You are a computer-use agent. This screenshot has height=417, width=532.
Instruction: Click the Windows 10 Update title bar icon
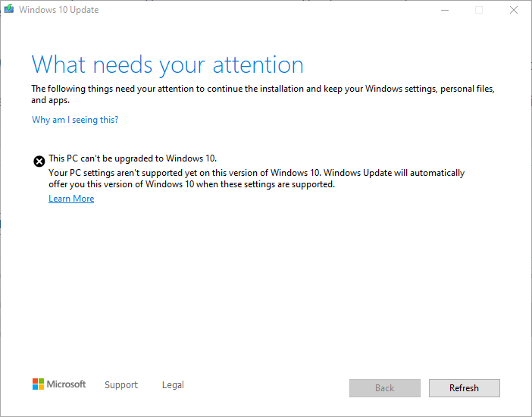(9, 9)
